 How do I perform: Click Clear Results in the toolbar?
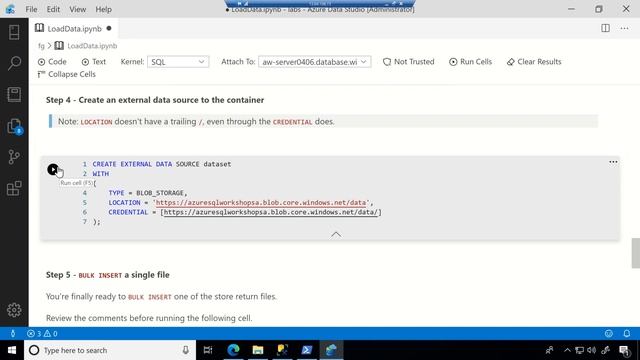tap(534, 62)
